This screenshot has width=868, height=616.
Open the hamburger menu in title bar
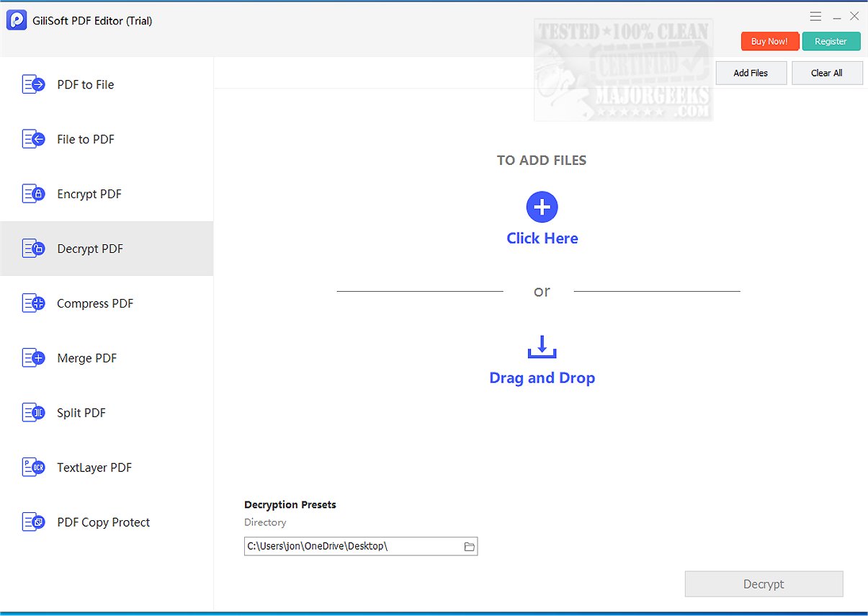[x=815, y=16]
